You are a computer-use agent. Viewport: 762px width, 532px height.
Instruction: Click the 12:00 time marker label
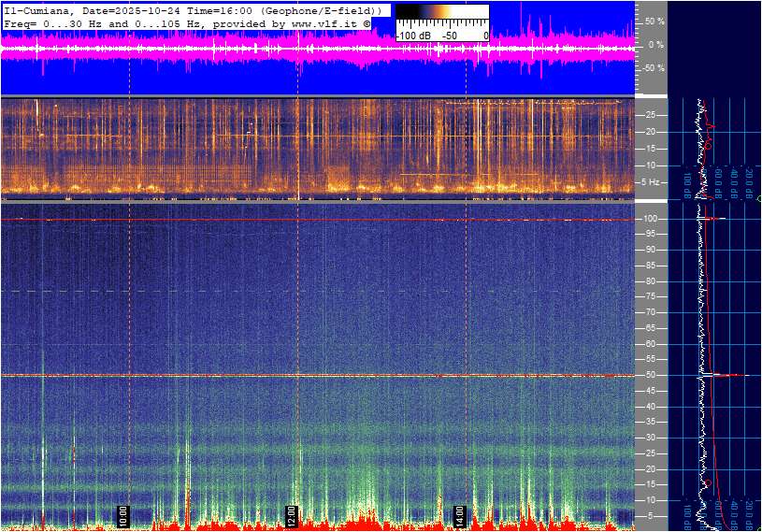(x=290, y=516)
